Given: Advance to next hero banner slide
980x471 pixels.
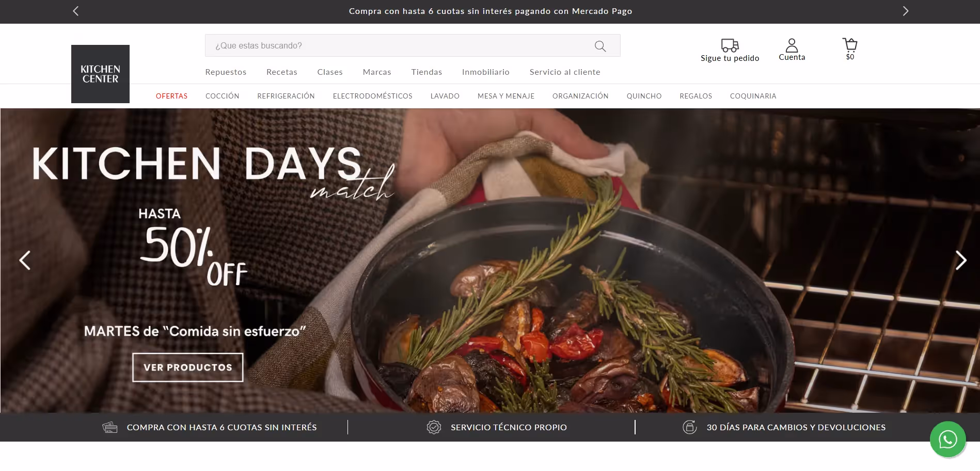Looking at the screenshot, I should click(x=960, y=261).
